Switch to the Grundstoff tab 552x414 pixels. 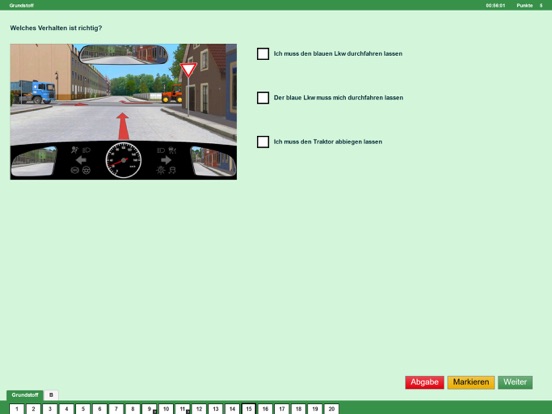click(x=25, y=395)
